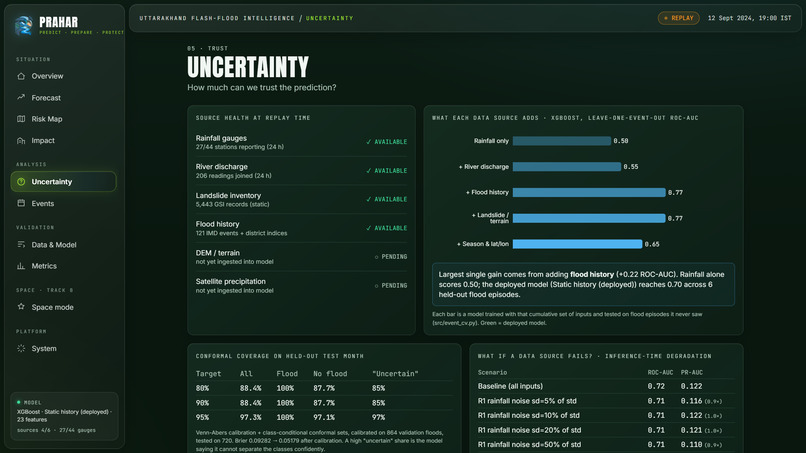Click the PR-AUC column header

(x=692, y=372)
